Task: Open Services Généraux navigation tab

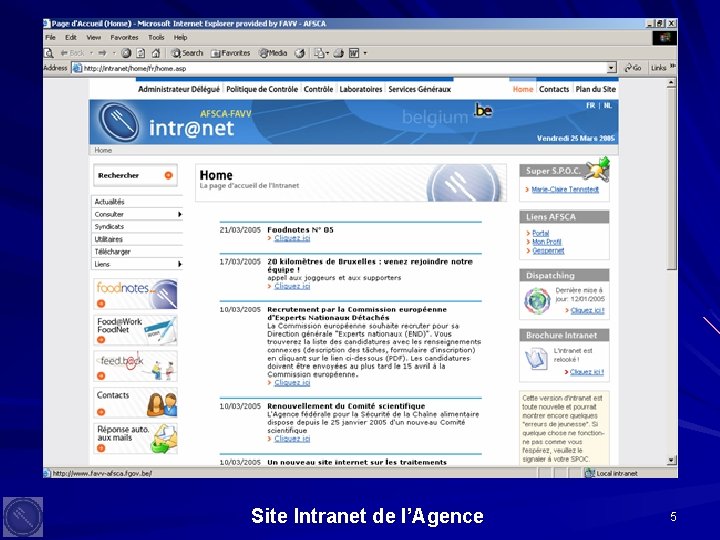Action: [x=420, y=89]
